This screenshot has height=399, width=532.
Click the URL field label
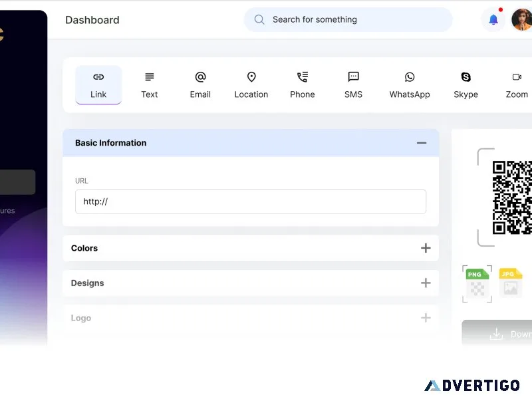(81, 181)
